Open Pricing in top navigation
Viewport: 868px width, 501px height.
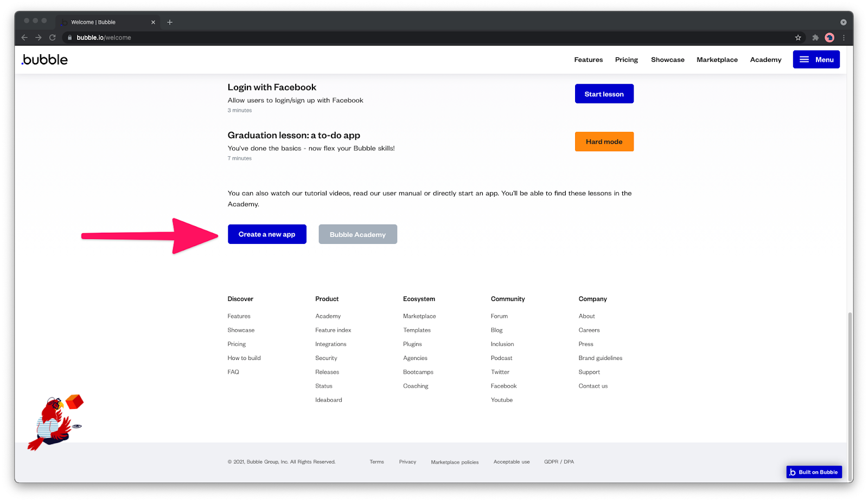[627, 60]
